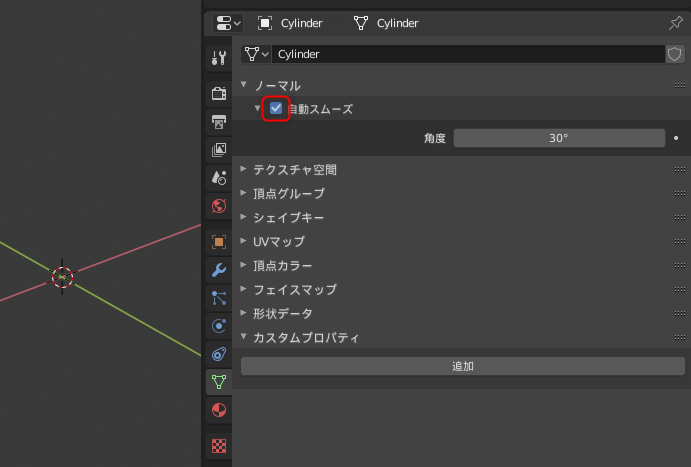
Task: Click the Cylinder mesh name field
Action: [468, 54]
